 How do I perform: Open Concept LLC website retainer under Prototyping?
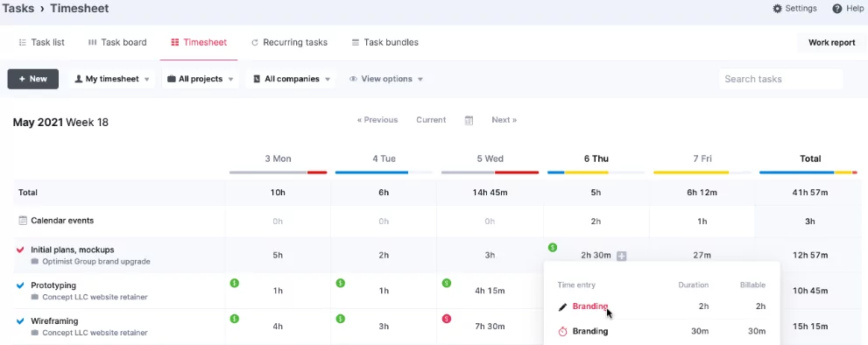click(x=95, y=297)
